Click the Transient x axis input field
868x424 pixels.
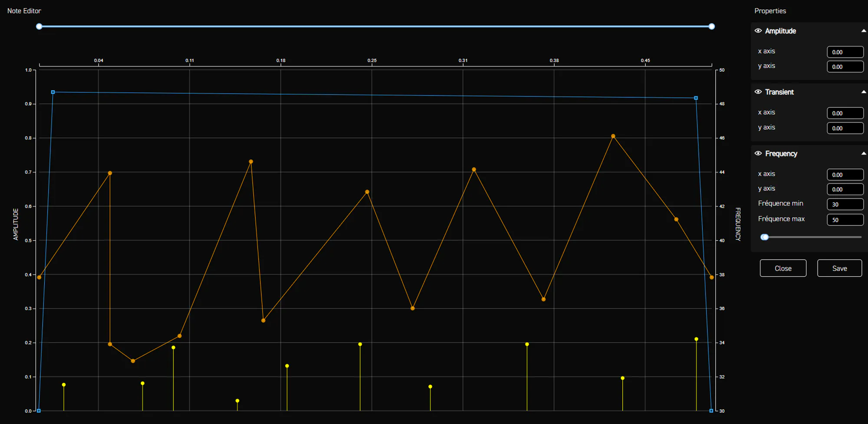pos(845,113)
